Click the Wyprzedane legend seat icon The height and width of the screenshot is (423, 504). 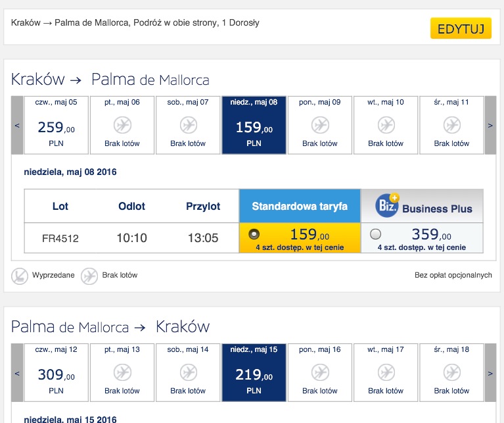tap(20, 276)
